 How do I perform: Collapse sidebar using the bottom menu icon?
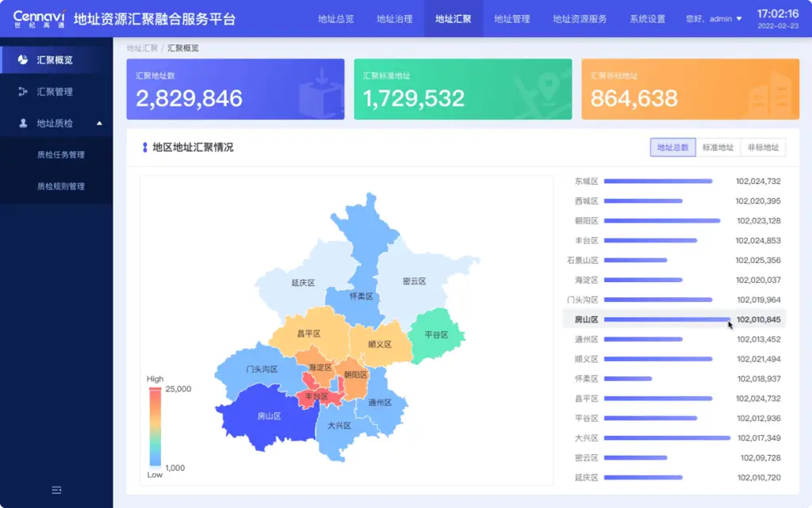(x=56, y=491)
